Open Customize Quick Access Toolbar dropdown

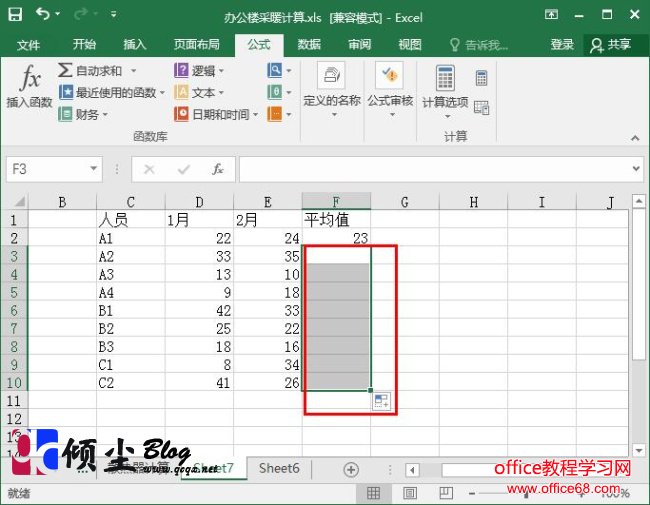(x=114, y=15)
